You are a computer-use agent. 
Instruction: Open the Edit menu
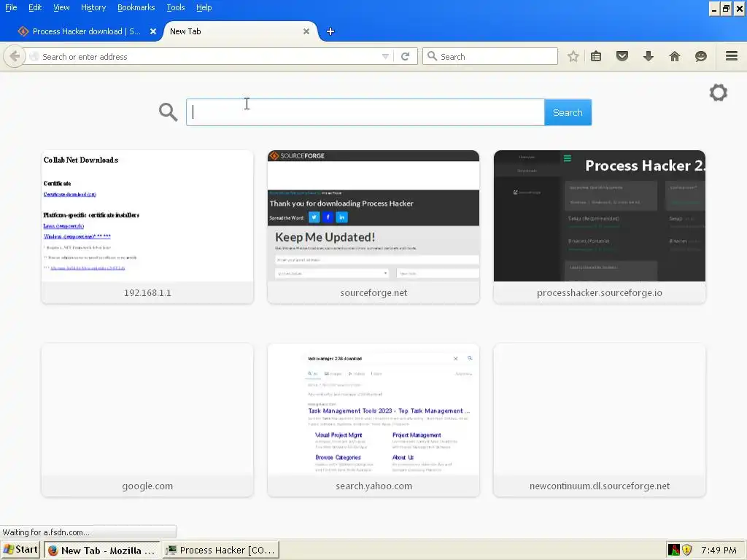click(x=35, y=7)
